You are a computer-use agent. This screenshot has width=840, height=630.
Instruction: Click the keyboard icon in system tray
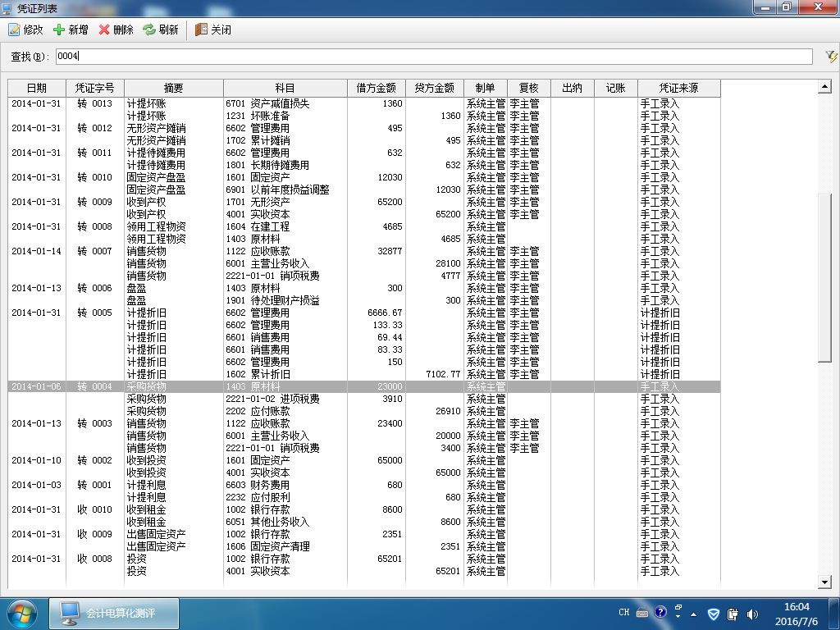642,613
